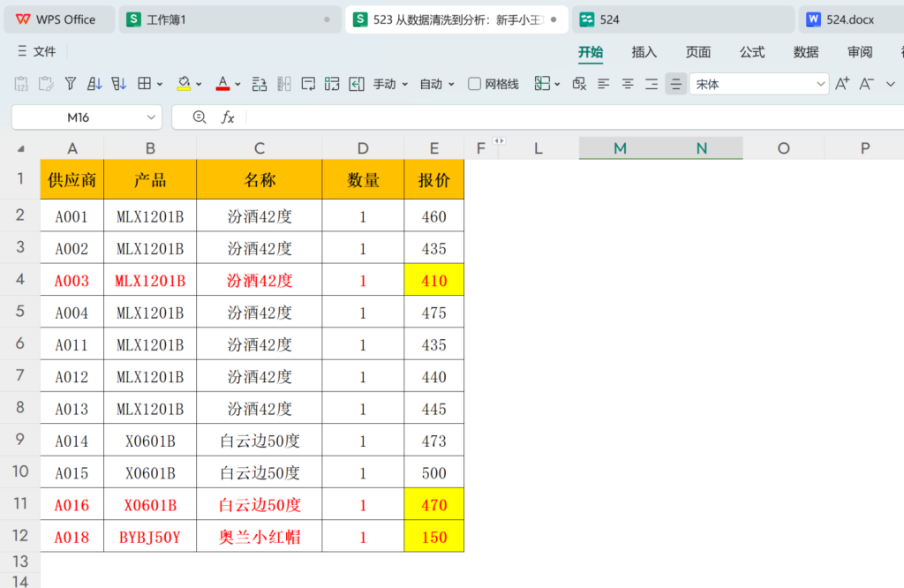Open the 数据 ribbon tab
The height and width of the screenshot is (588, 904).
pyautogui.click(x=806, y=52)
